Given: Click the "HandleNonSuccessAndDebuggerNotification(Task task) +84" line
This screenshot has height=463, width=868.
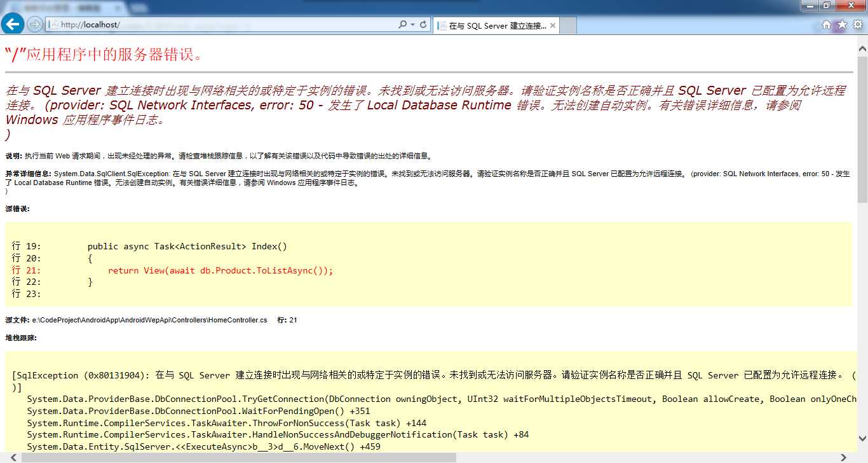Looking at the screenshot, I should pos(278,434).
